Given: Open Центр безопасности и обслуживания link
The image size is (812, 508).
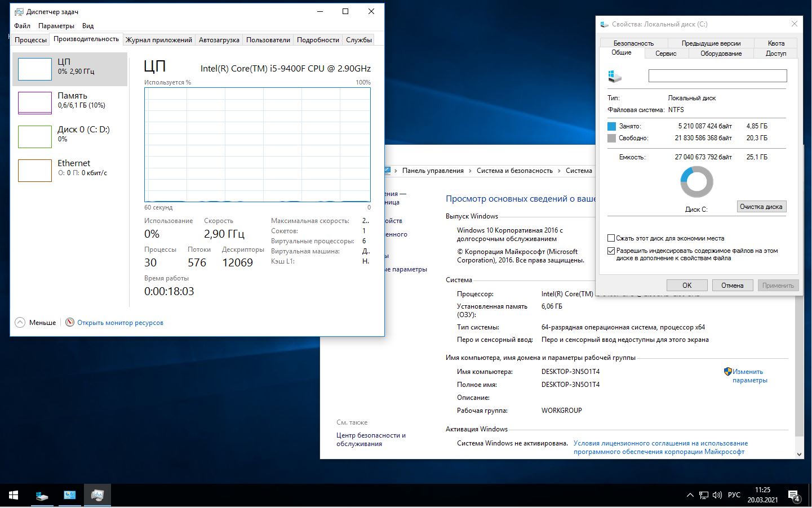Looking at the screenshot, I should (371, 439).
